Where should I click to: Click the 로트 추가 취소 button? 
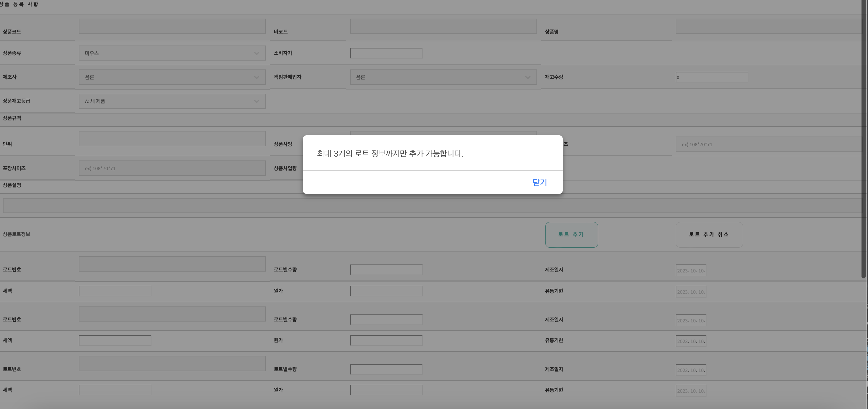709,235
